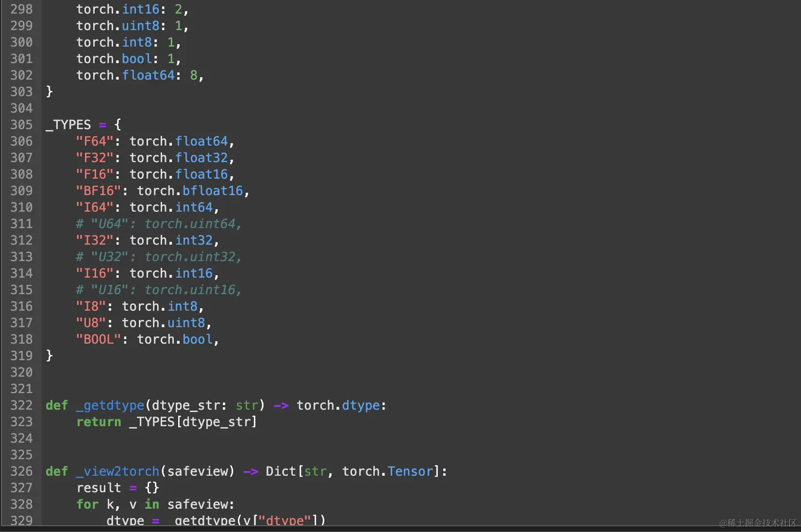The height and width of the screenshot is (532, 801).
Task: Click the commented "U64" line 311
Action: pyautogui.click(x=159, y=224)
